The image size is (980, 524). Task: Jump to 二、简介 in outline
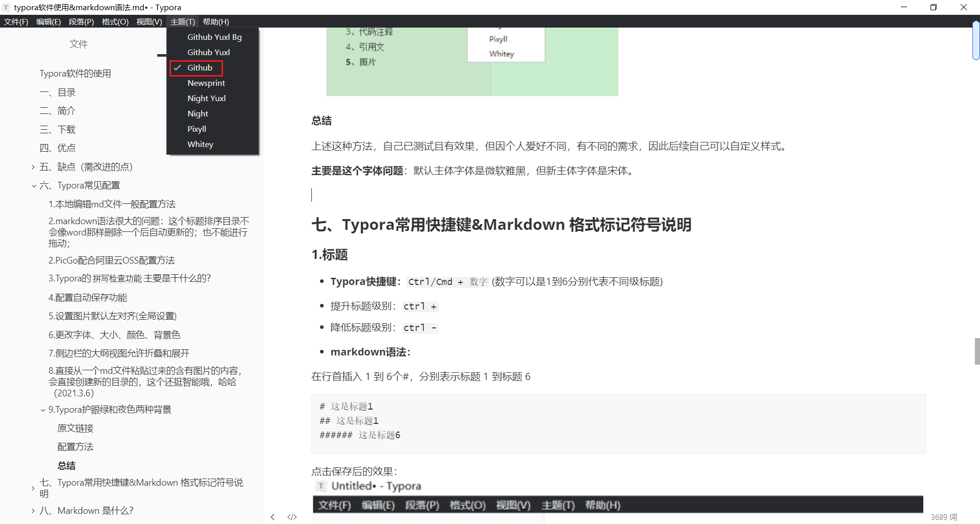click(x=58, y=111)
